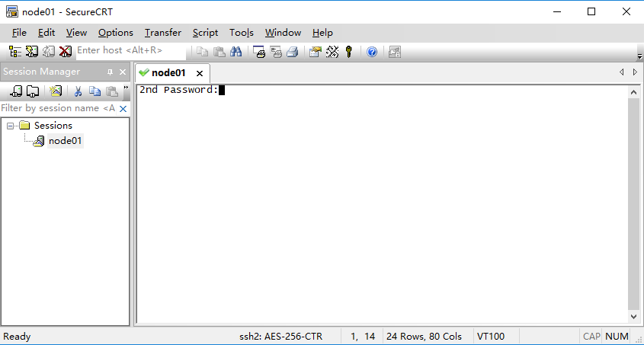
Task: Close the node01 tab
Action: click(x=200, y=73)
